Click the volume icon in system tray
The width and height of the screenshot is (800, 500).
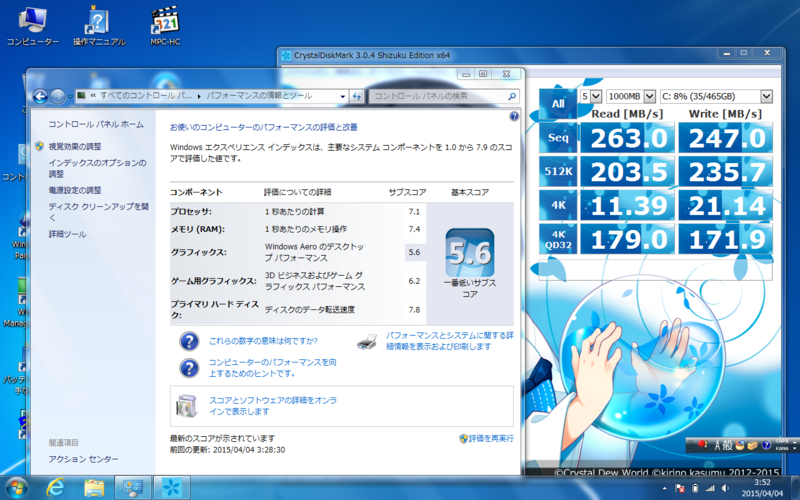tap(725, 489)
